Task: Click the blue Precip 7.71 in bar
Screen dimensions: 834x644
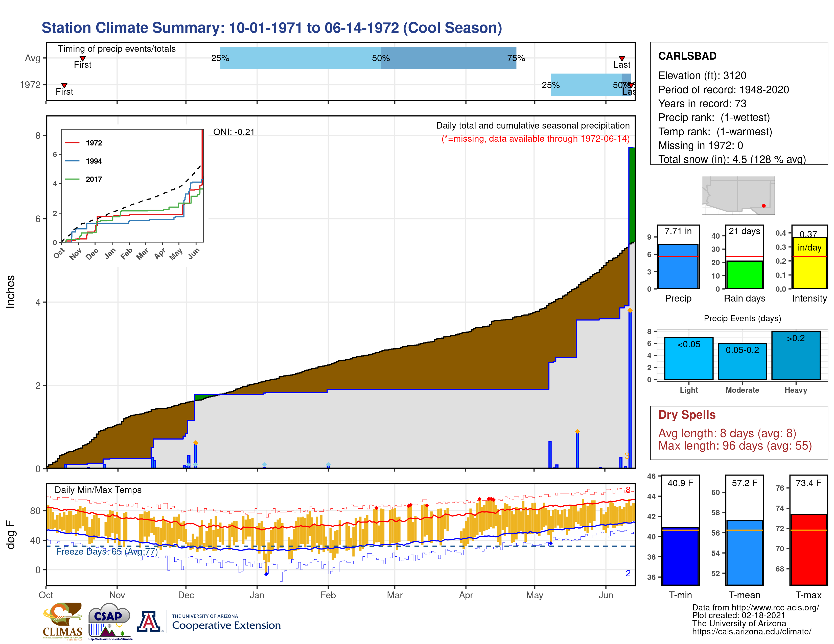Action: [678, 266]
